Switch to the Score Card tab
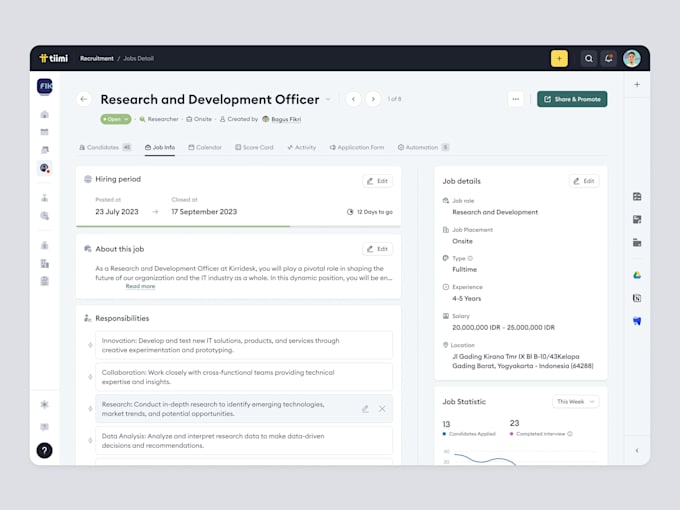 point(254,147)
